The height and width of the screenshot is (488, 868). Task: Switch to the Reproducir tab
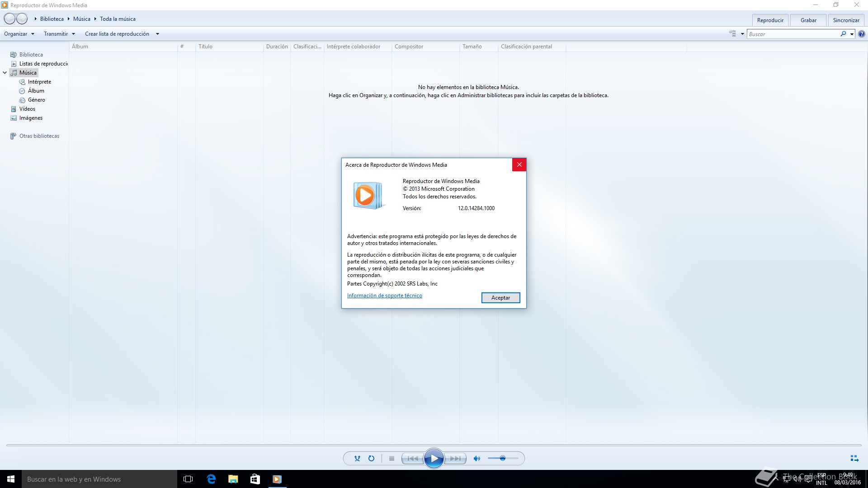pos(770,20)
